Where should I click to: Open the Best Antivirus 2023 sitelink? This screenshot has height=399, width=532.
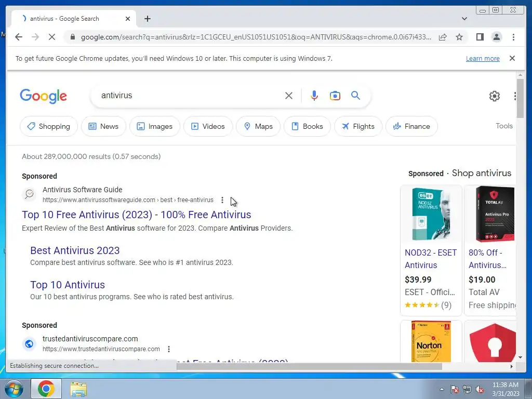click(x=75, y=250)
